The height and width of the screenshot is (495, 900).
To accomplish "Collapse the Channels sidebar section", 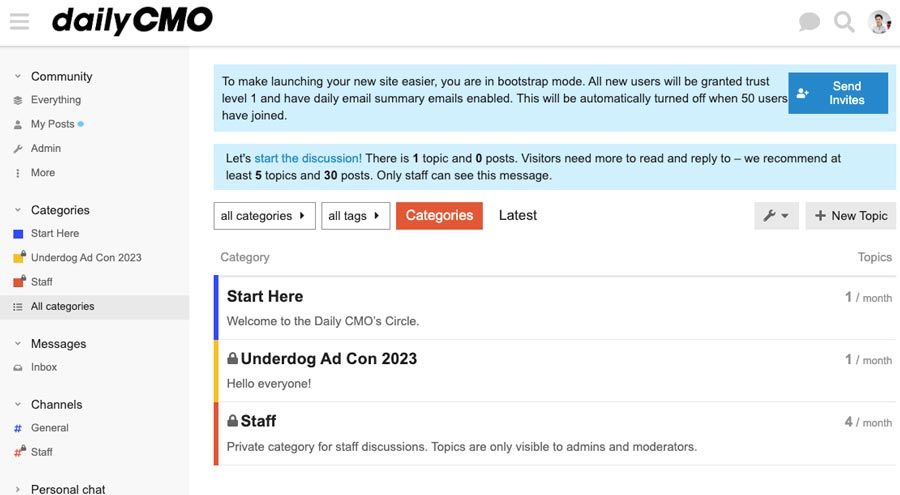I will click(18, 404).
